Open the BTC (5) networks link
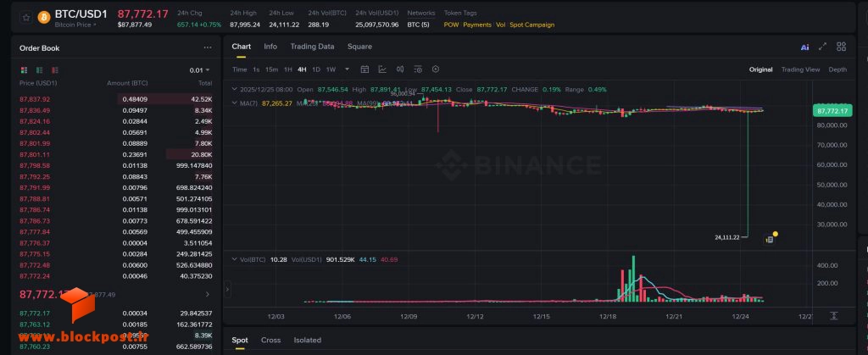Image resolution: width=868 pixels, height=355 pixels. coord(418,25)
